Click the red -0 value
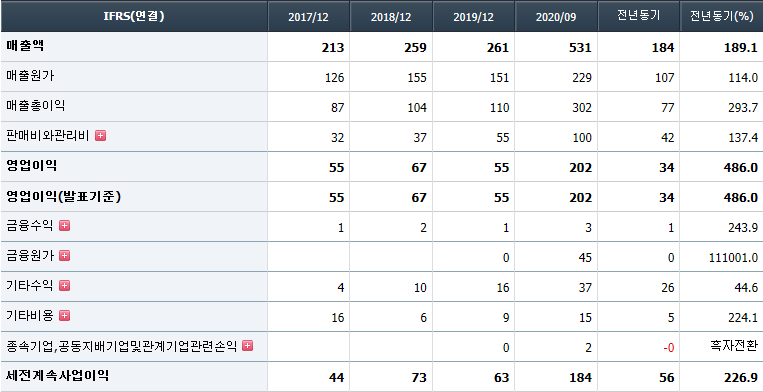The width and height of the screenshot is (763, 392). 669,349
